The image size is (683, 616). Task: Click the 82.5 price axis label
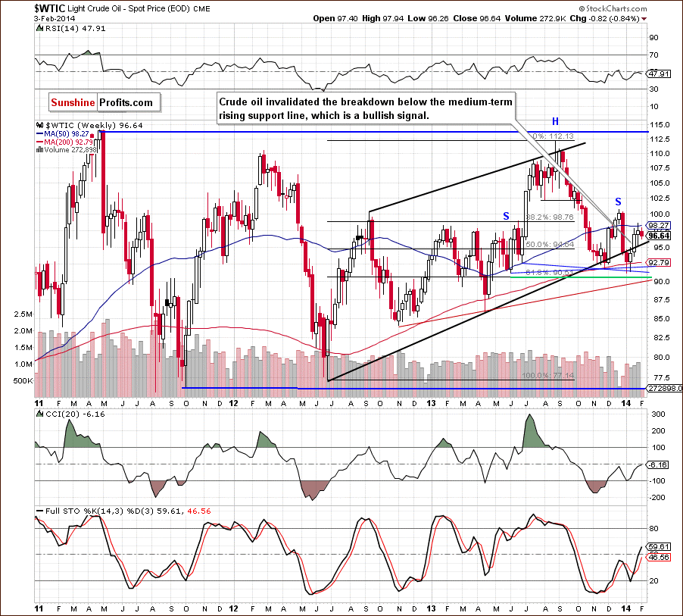pos(659,337)
